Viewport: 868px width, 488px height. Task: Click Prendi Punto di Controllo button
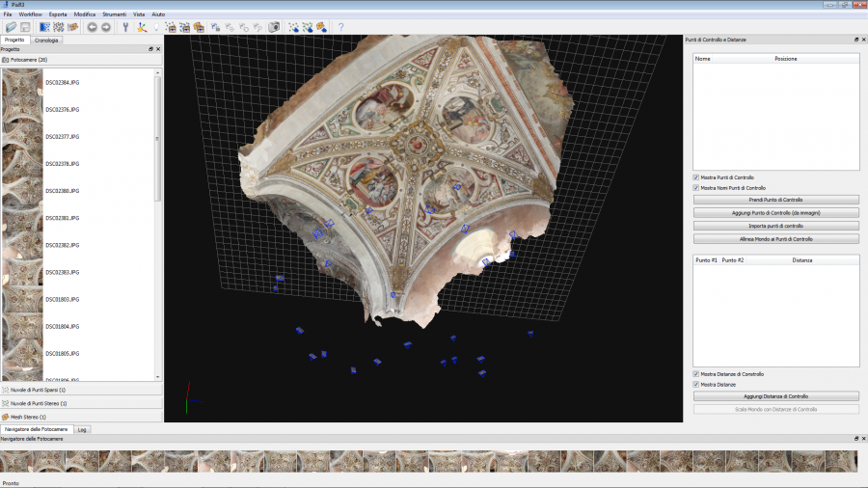click(776, 200)
